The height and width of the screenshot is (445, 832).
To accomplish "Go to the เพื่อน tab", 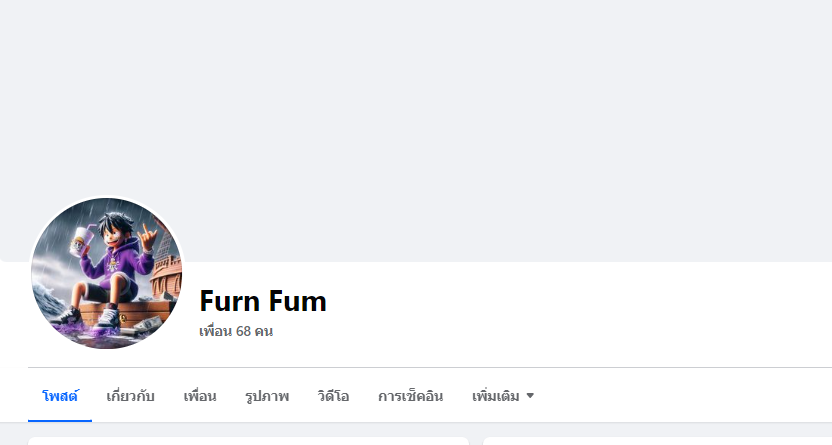I will coord(200,396).
